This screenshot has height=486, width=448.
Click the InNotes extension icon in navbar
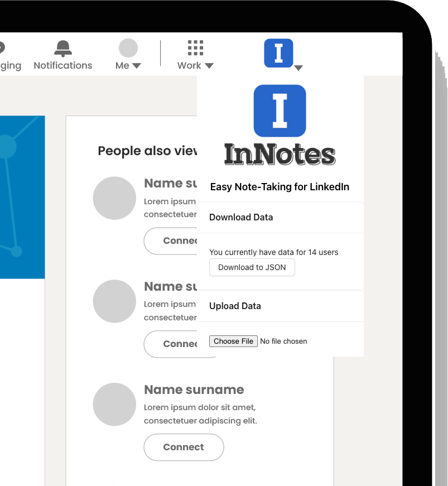tap(278, 53)
